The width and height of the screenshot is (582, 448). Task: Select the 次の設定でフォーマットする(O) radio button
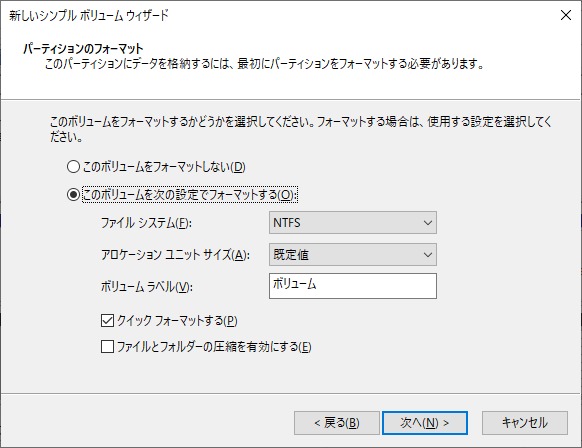click(x=73, y=194)
